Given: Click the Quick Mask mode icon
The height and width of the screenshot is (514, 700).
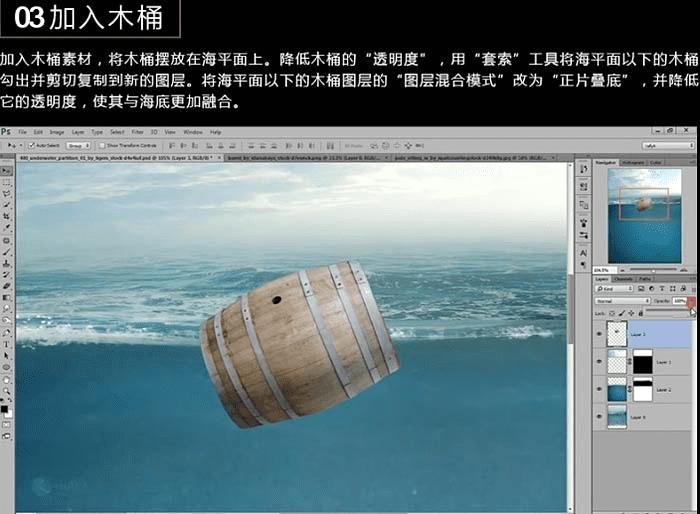Looking at the screenshot, I should 7,425.
